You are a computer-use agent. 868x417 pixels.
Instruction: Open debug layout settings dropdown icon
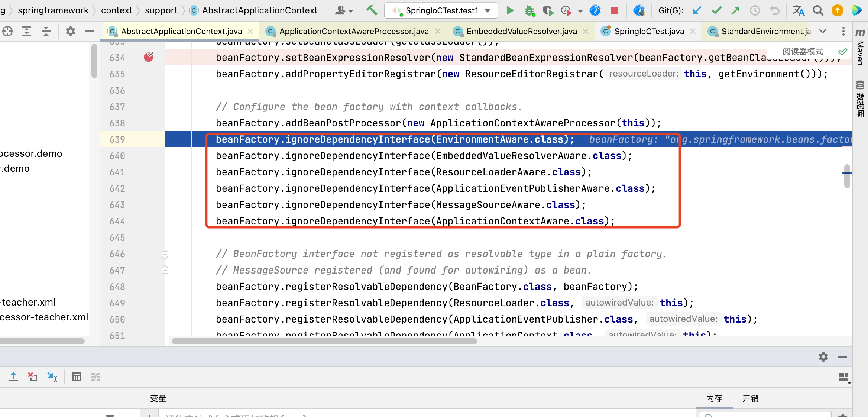pos(844,378)
